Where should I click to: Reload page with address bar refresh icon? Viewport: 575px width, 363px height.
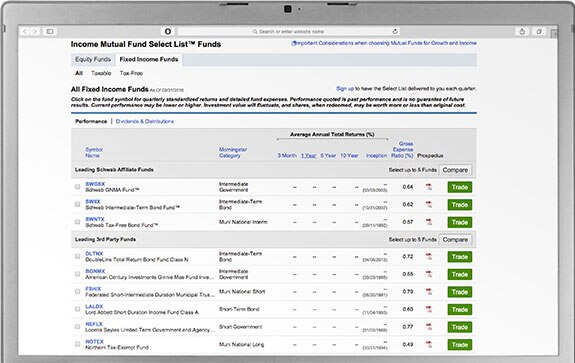395,32
